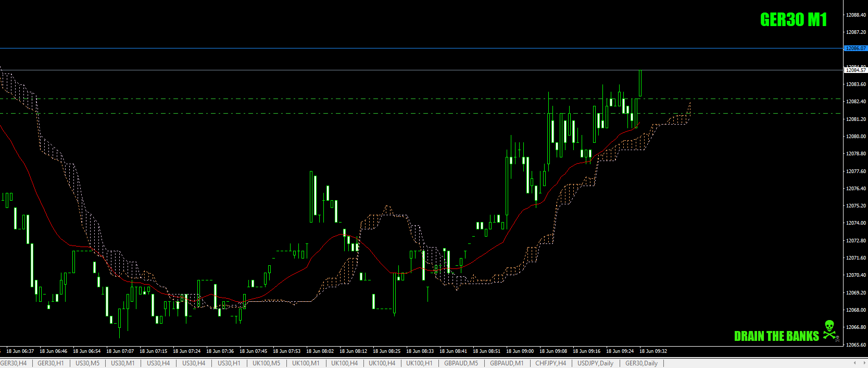Switch to the US30,H1 chart tab
Image resolution: width=868 pixels, height=368 pixels.
(x=229, y=363)
